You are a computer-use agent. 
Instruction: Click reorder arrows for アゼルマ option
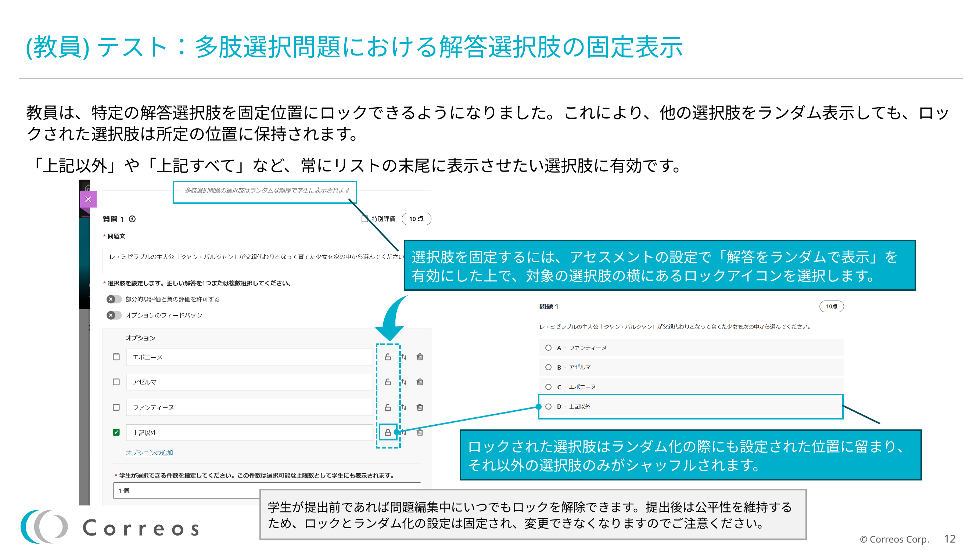pyautogui.click(x=404, y=382)
